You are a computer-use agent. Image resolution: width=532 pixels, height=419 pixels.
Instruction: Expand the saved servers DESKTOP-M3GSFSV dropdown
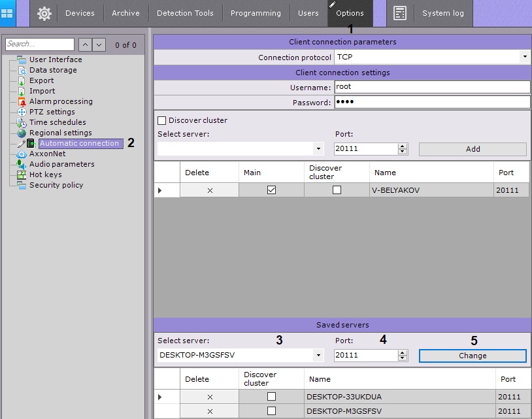click(x=318, y=356)
